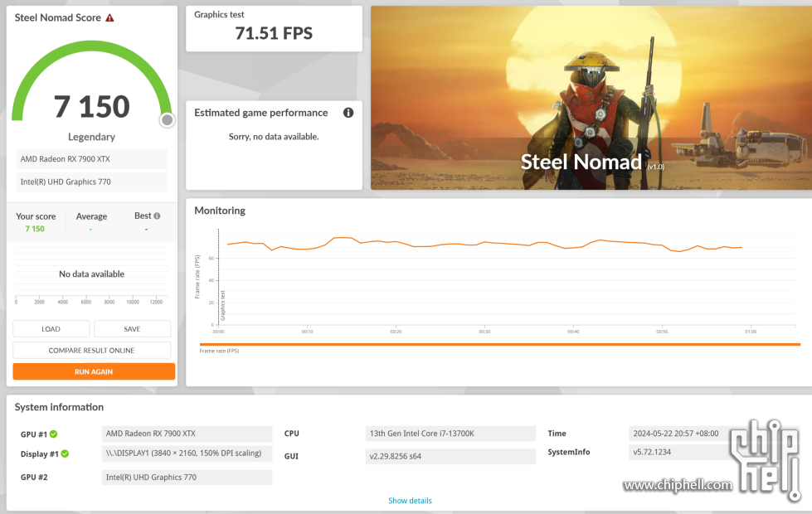Click the 71.51 FPS graphics test value
Image resolution: width=812 pixels, height=514 pixels.
[x=274, y=33]
